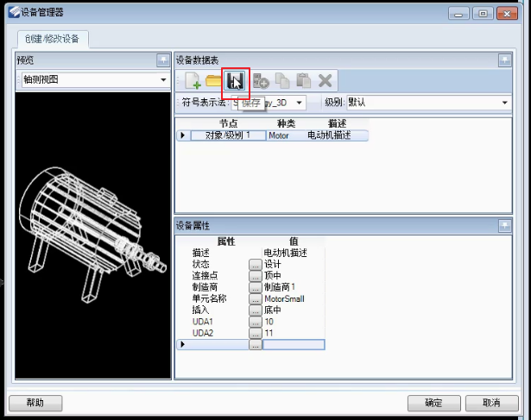Click ellipsis button for 单元名称 row
The width and height of the screenshot is (531, 420).
click(x=256, y=298)
